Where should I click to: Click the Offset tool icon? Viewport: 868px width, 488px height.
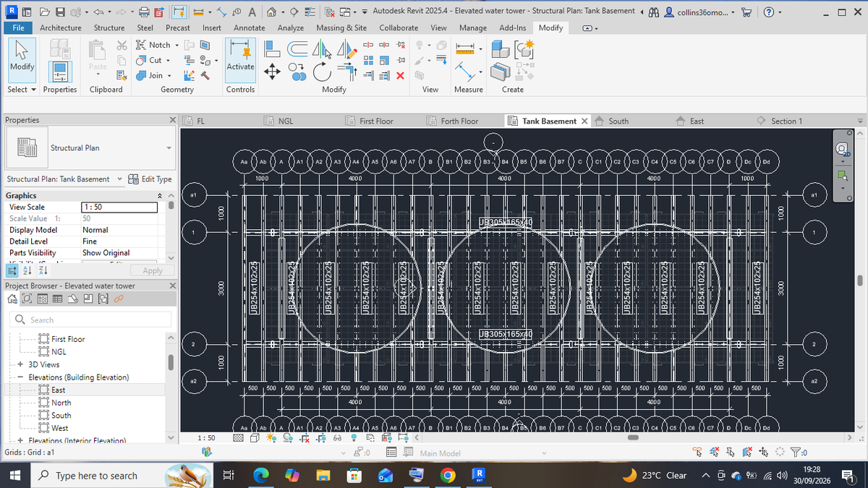(297, 48)
